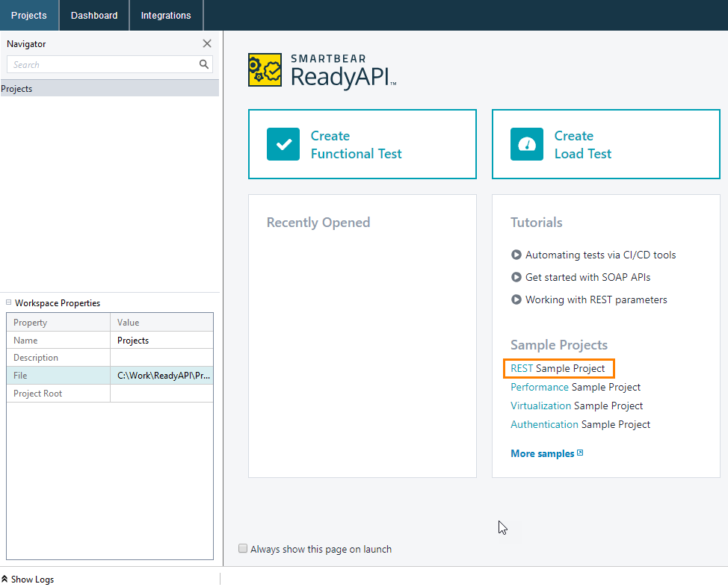Open the Performance Sample Project
The width and height of the screenshot is (728, 587).
pos(576,387)
